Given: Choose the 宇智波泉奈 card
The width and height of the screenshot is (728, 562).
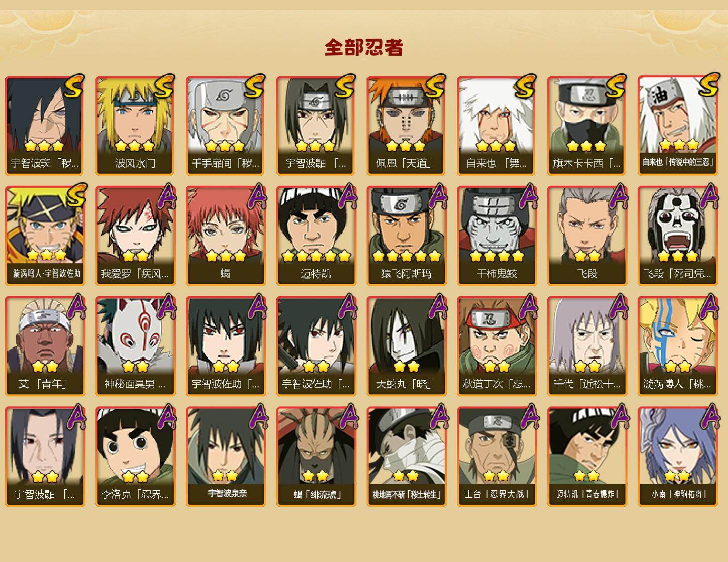Looking at the screenshot, I should point(225,457).
